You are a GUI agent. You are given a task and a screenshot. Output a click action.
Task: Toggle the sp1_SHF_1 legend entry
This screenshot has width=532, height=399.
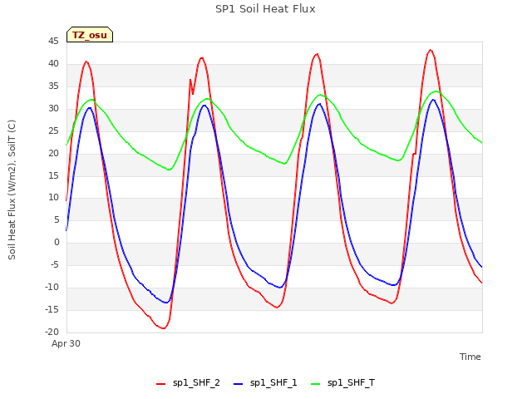pyautogui.click(x=265, y=383)
